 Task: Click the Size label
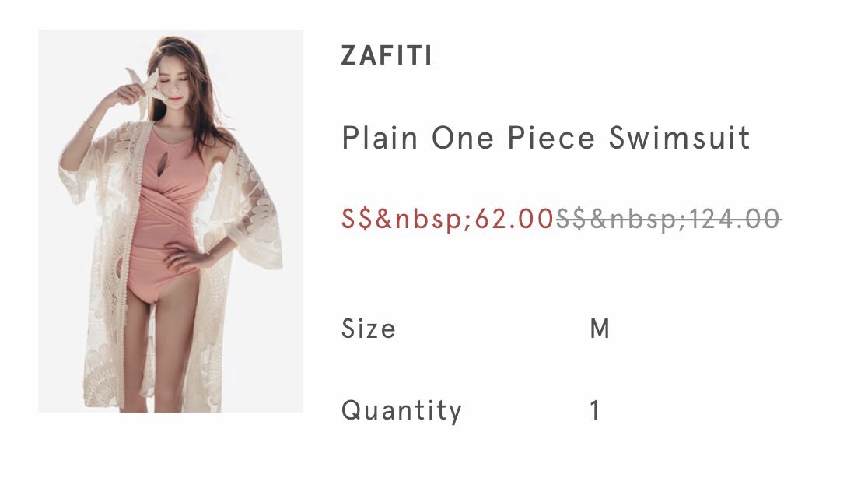368,329
